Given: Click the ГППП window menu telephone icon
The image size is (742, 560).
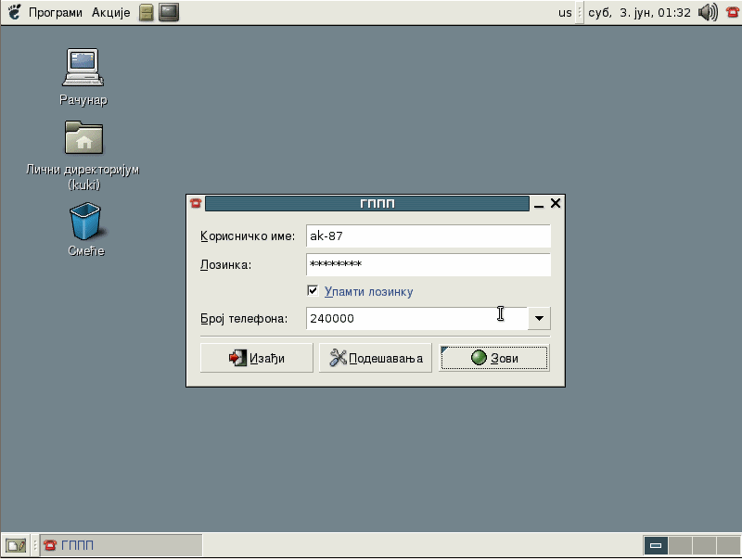Looking at the screenshot, I should point(196,203).
